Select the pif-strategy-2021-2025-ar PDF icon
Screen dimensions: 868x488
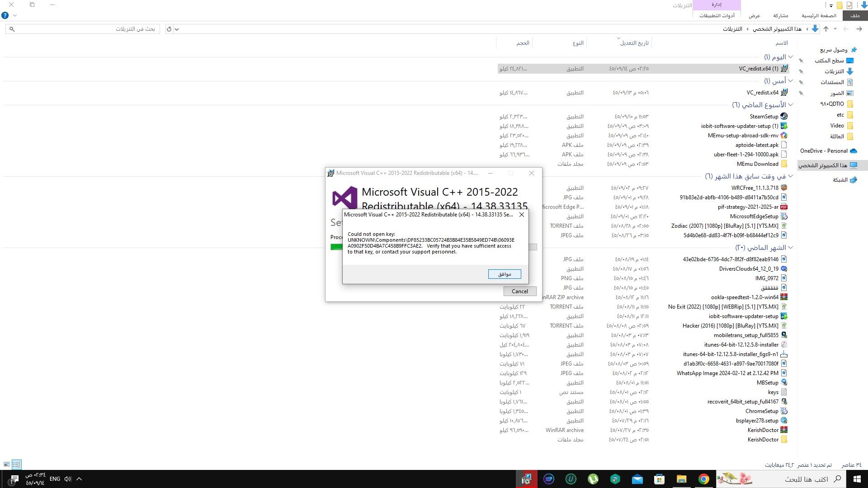tap(784, 207)
